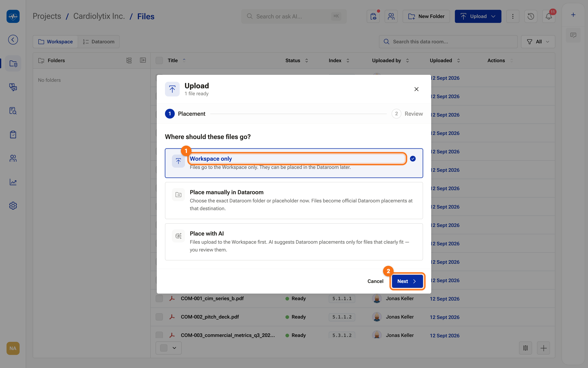The height and width of the screenshot is (368, 588).
Task: Click the Search or ask AI field
Action: 294,16
